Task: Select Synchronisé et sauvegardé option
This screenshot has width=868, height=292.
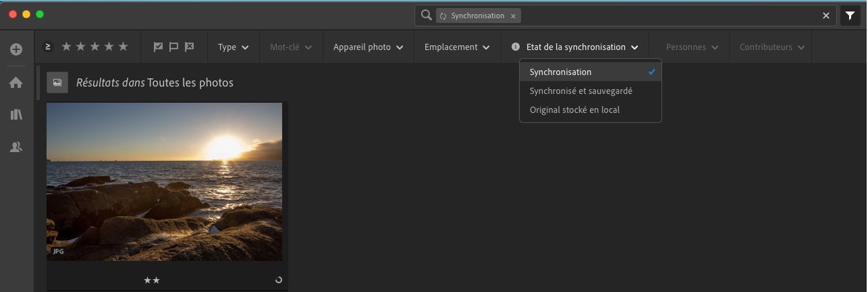Action: click(x=591, y=91)
